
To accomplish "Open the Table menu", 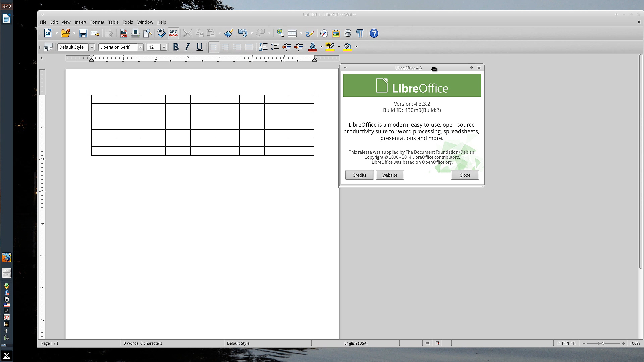I will pyautogui.click(x=113, y=22).
